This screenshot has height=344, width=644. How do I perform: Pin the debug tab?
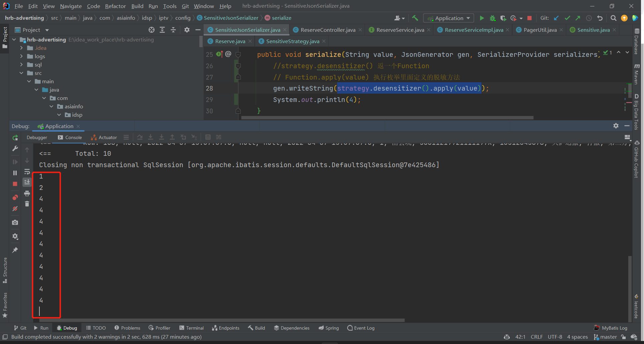[15, 250]
